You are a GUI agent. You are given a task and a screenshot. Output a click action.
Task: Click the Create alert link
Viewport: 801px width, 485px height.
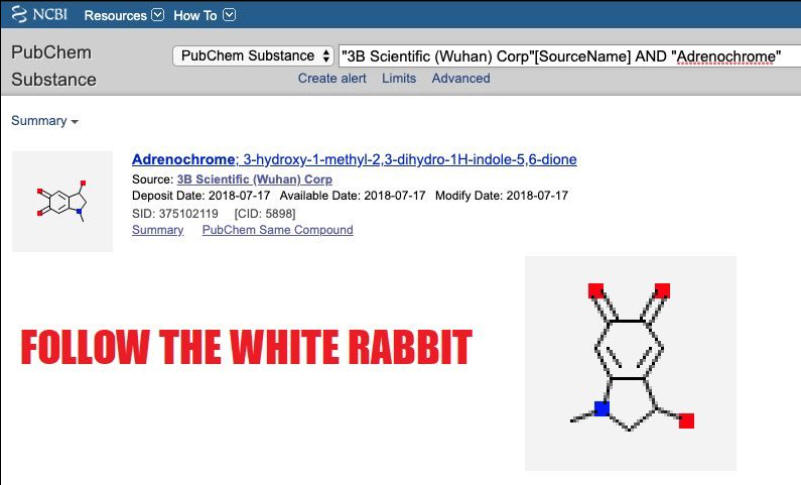[x=332, y=78]
